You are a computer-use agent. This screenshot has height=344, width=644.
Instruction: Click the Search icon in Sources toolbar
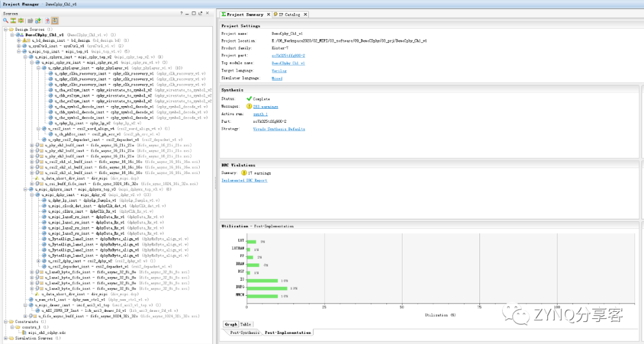pyautogui.click(x=5, y=21)
